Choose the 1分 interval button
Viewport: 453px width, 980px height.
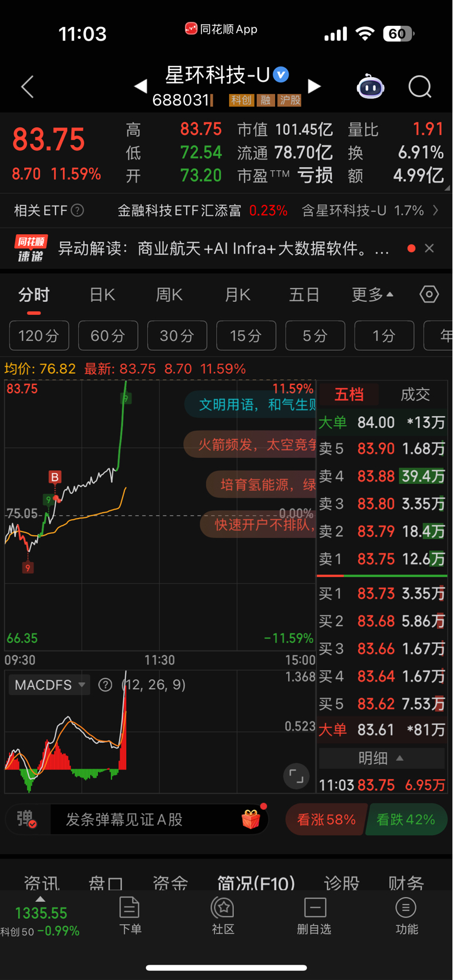point(384,335)
